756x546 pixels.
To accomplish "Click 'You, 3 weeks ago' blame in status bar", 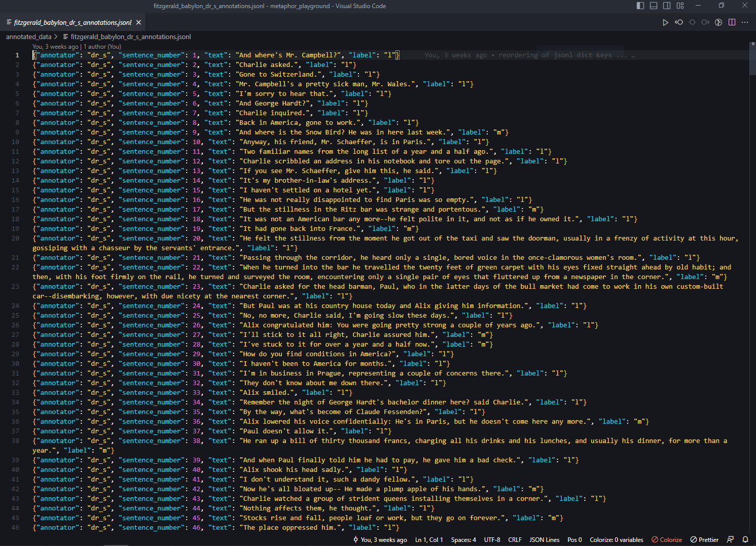I will tap(384, 540).
